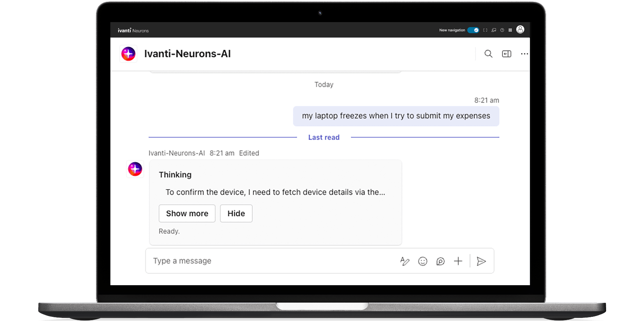This screenshot has width=644, height=322.
Task: Click the Thinking heading in bot card
Action: coord(175,175)
